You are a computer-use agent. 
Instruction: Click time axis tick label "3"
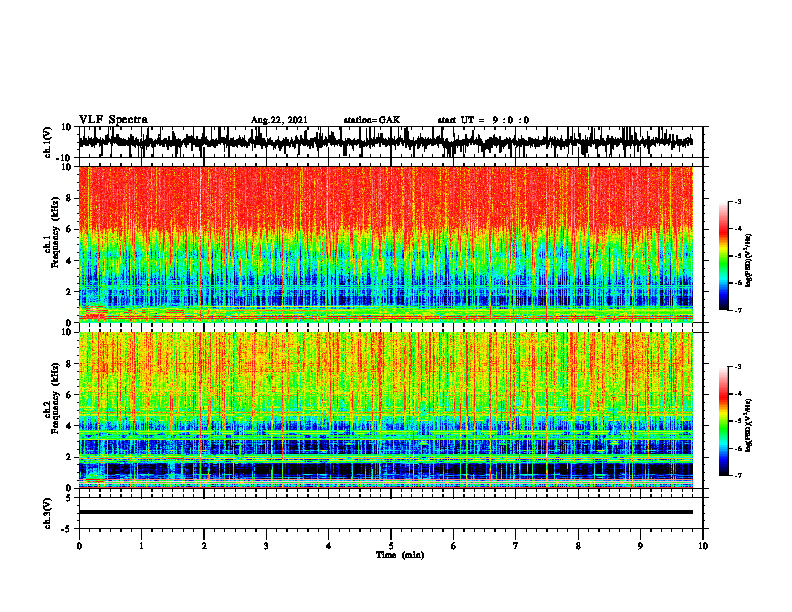point(266,546)
